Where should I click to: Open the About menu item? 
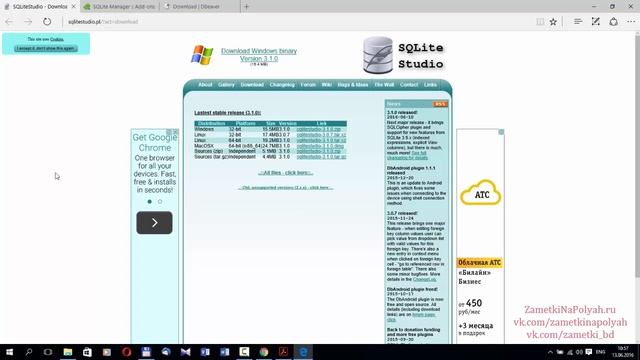pyautogui.click(x=205, y=84)
